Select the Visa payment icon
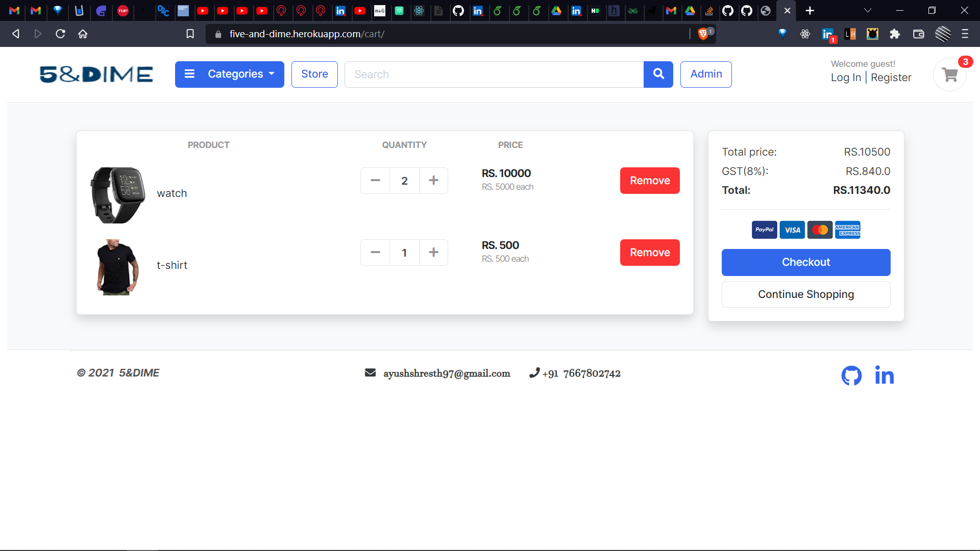The image size is (980, 551). pos(792,230)
